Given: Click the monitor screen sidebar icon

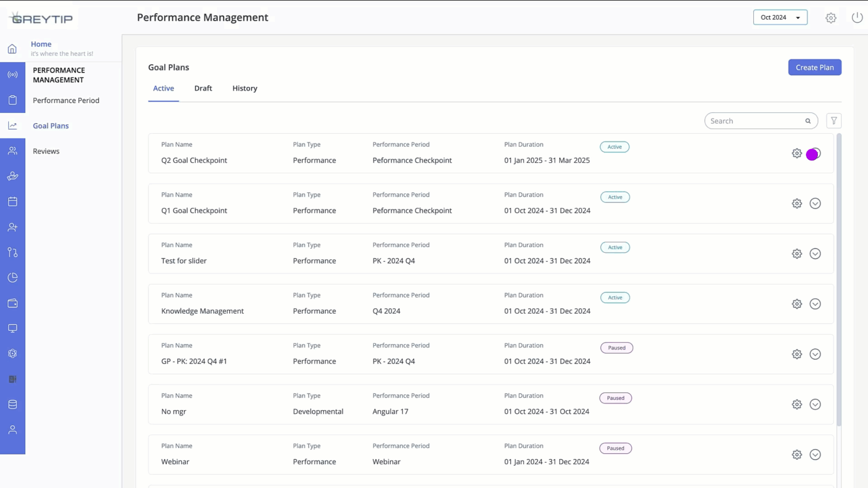Looking at the screenshot, I should click(13, 328).
